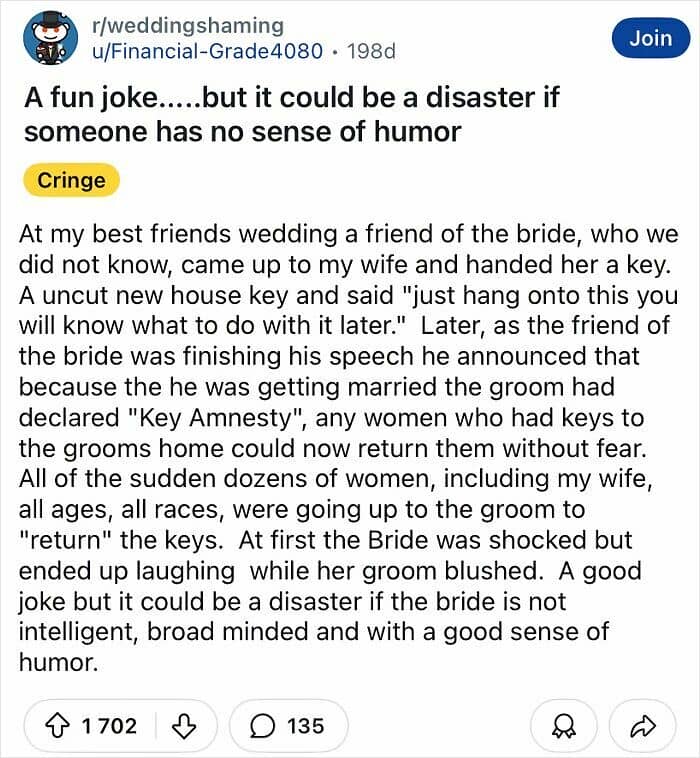700x758 pixels.
Task: Downvote the post
Action: click(184, 726)
